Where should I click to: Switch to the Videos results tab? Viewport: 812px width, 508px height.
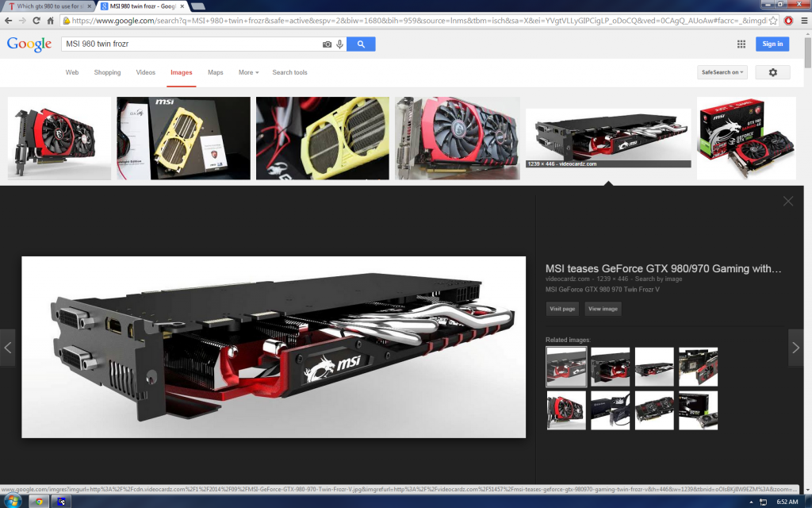pos(145,72)
